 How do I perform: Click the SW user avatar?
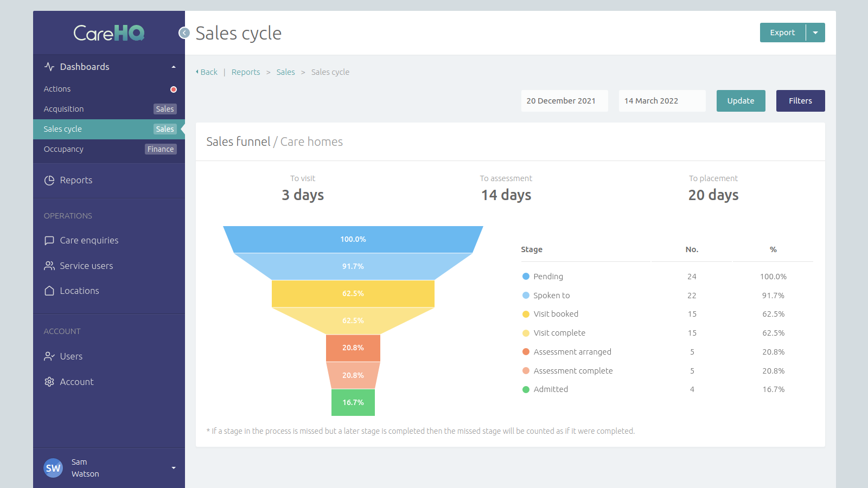[53, 468]
